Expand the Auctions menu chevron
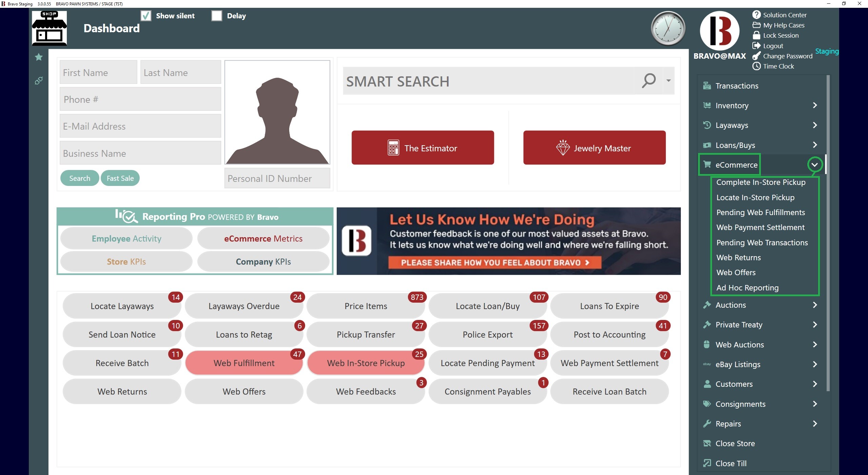 (x=815, y=305)
